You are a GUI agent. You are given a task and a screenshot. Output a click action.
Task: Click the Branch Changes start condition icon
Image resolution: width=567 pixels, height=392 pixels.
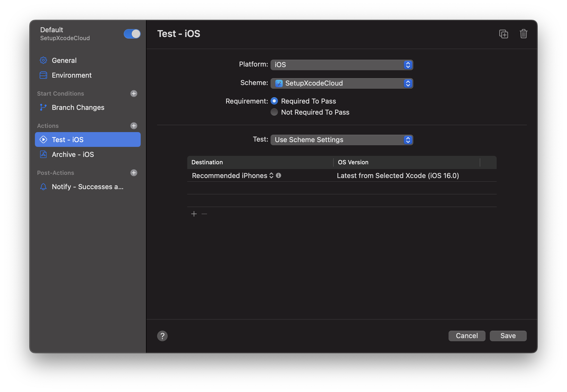pos(43,107)
